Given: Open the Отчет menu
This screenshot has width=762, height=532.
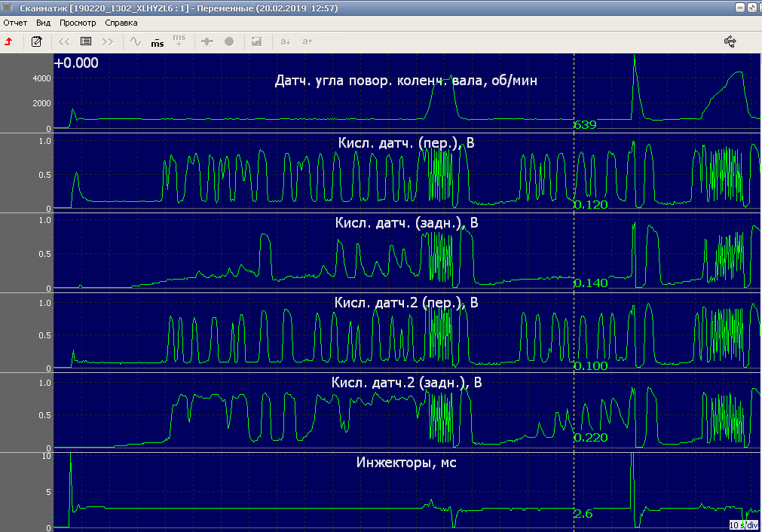Looking at the screenshot, I should 15,23.
